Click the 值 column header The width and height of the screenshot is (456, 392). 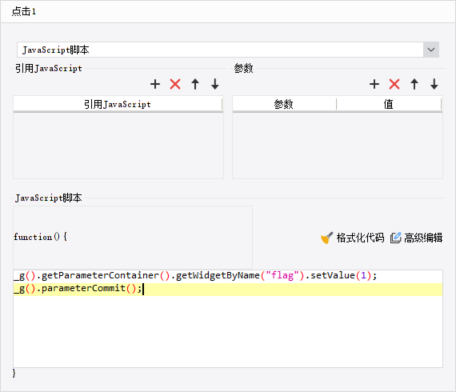[389, 104]
